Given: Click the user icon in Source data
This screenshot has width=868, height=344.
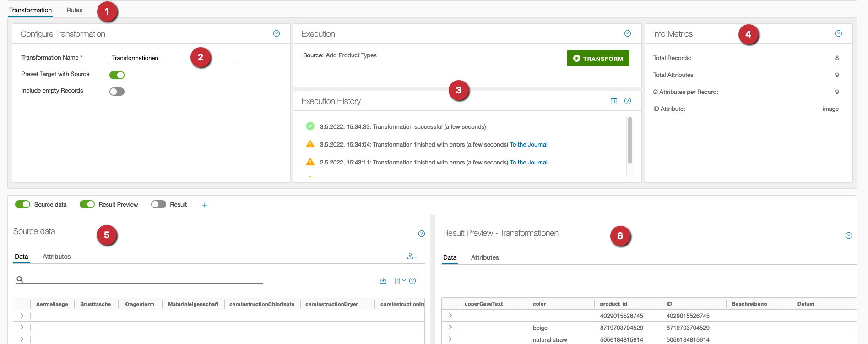Looking at the screenshot, I should (x=411, y=257).
